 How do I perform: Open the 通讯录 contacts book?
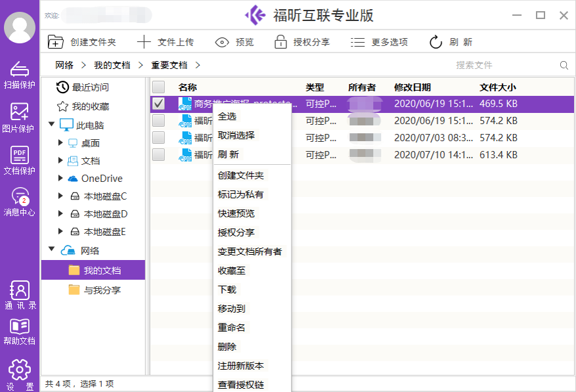click(x=20, y=295)
